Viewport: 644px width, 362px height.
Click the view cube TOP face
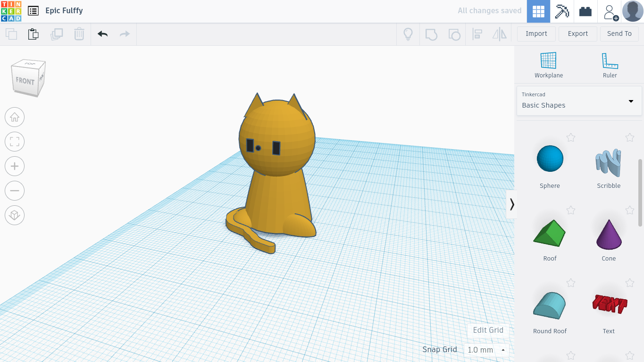click(x=30, y=64)
